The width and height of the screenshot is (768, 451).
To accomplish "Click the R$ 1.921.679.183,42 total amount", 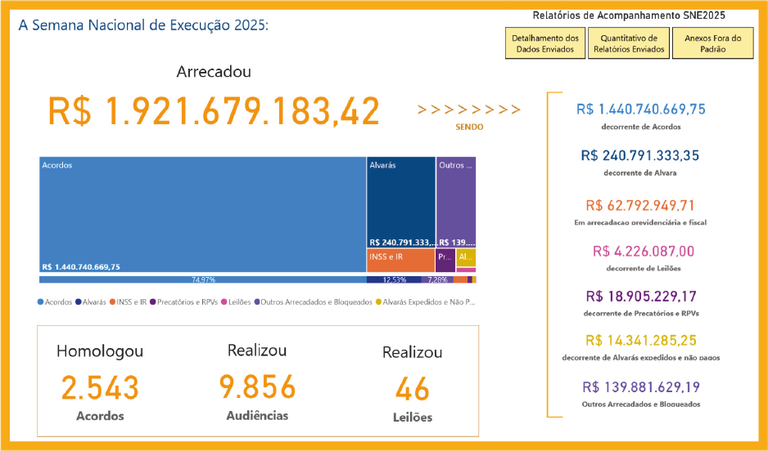I will tap(213, 111).
